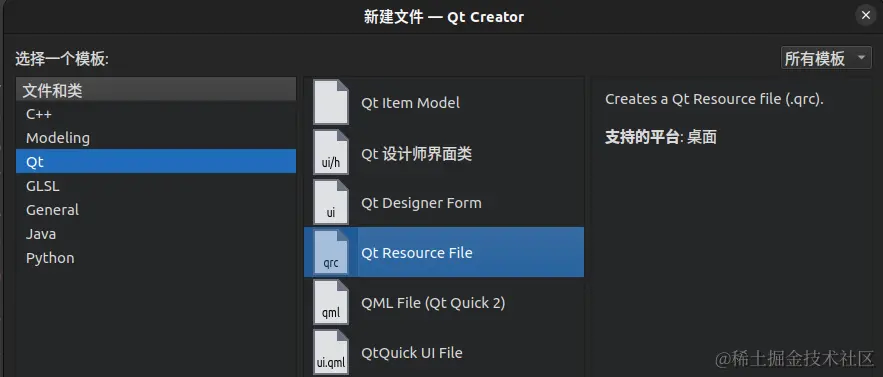Image resolution: width=883 pixels, height=377 pixels.
Task: Click the 文件和类 header row
Action: pos(156,90)
